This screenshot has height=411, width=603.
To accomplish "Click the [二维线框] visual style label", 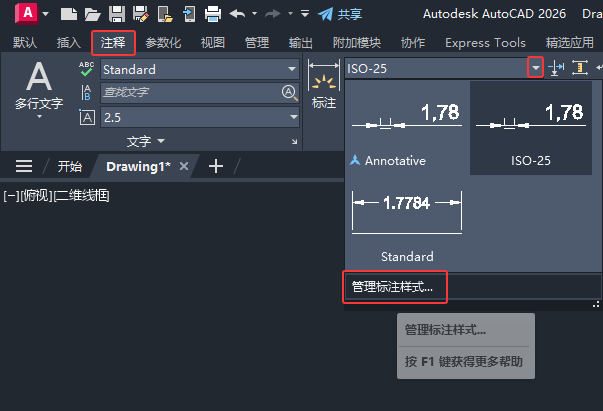I will click(81, 196).
